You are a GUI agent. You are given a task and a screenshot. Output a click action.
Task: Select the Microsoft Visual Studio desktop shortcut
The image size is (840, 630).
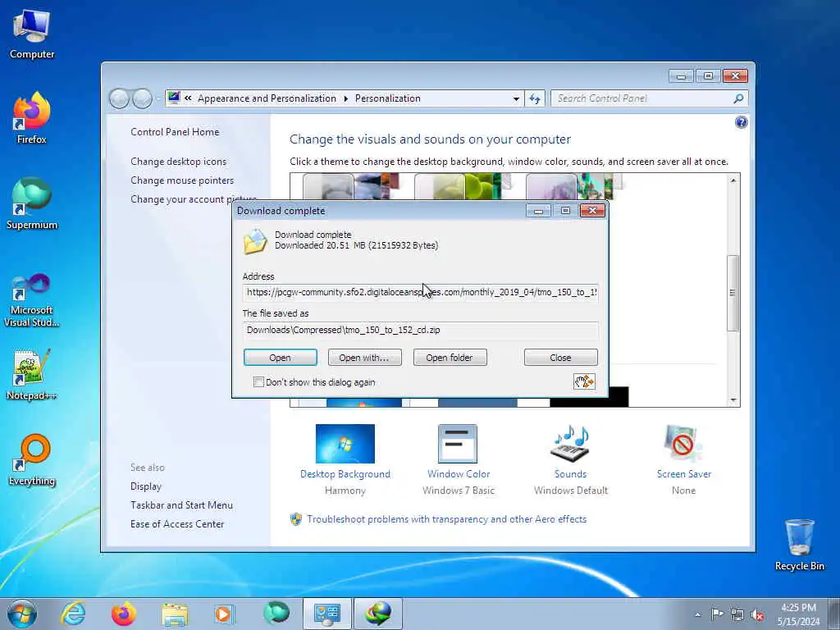32,300
